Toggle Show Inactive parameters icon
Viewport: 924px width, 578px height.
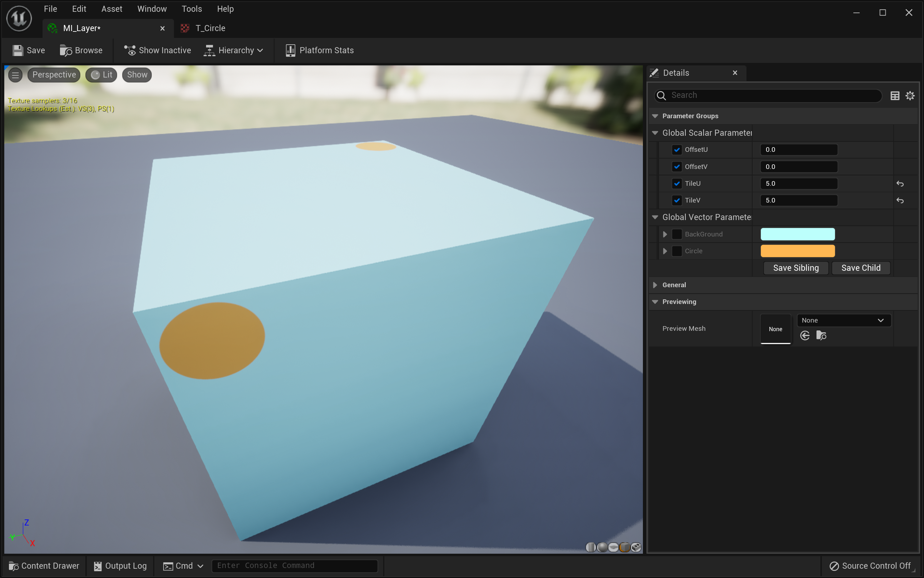click(x=130, y=50)
